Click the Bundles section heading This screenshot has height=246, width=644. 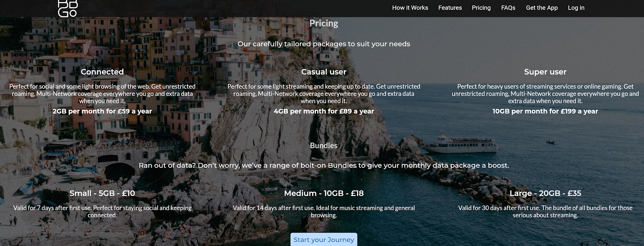324,146
